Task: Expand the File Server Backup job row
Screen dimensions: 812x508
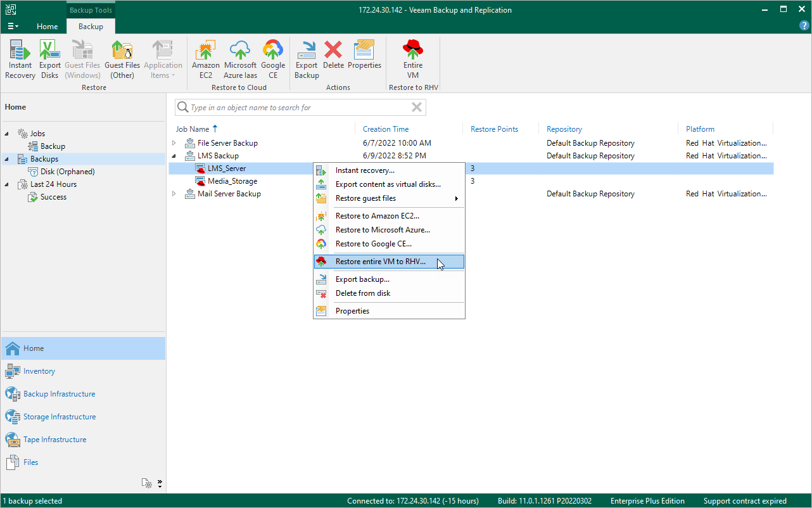Action: 174,143
